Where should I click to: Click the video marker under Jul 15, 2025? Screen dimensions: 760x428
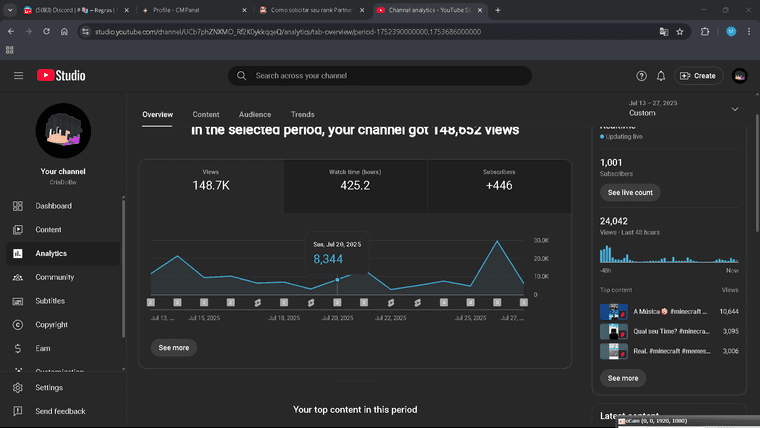(x=204, y=302)
